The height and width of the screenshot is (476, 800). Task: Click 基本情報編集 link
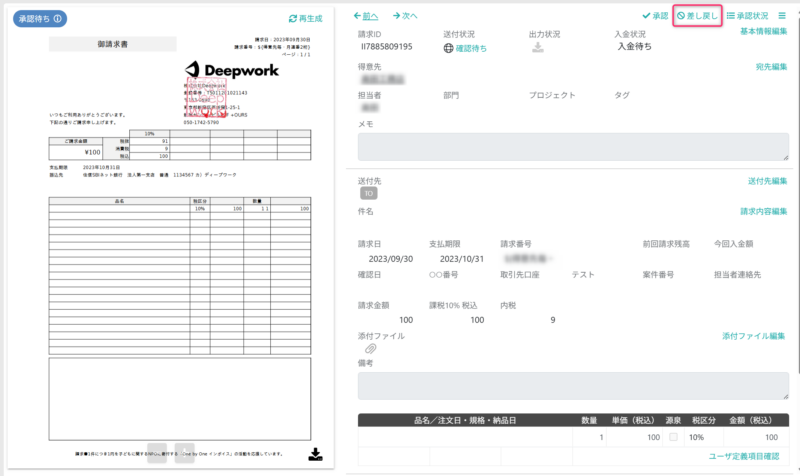point(763,31)
